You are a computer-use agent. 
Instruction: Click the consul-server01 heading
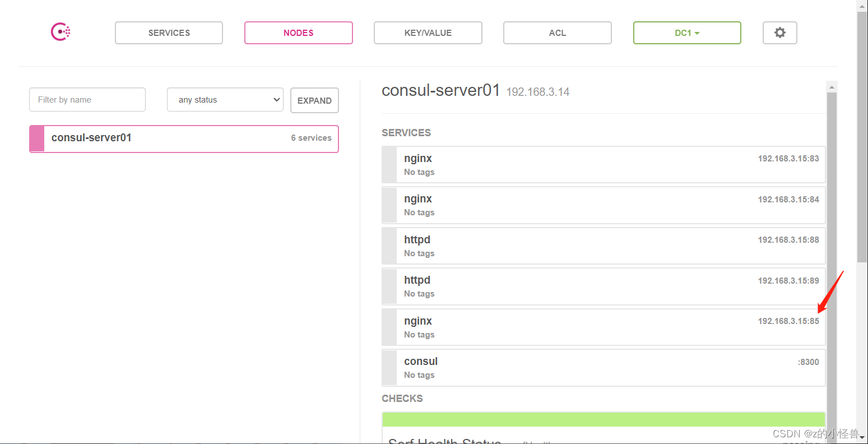tap(440, 90)
